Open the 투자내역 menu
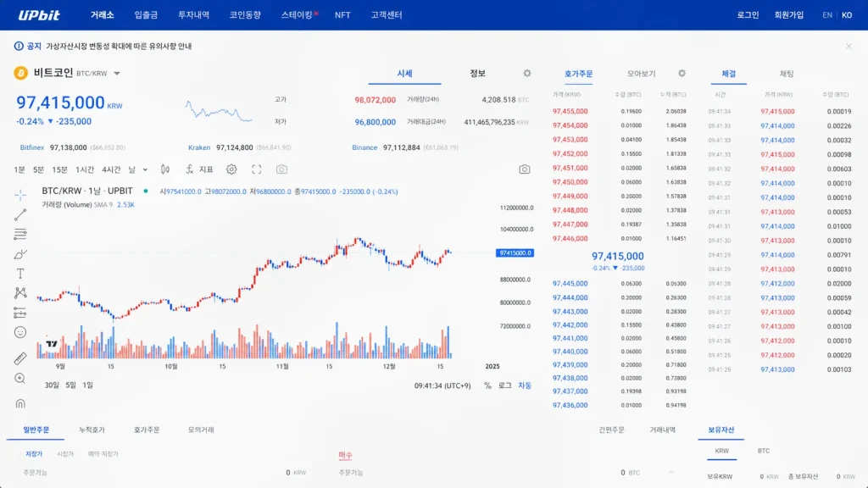This screenshot has height=488, width=868. point(194,15)
